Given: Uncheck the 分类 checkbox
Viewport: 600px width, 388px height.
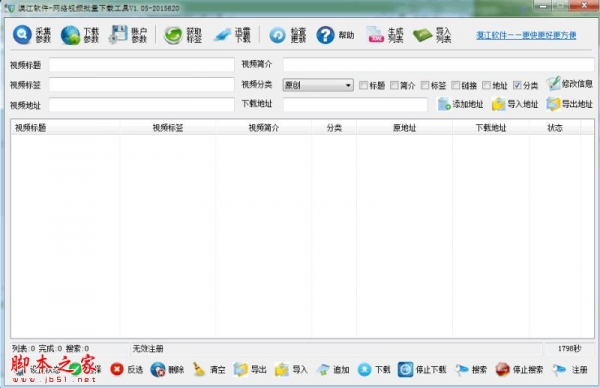Looking at the screenshot, I should [517, 85].
